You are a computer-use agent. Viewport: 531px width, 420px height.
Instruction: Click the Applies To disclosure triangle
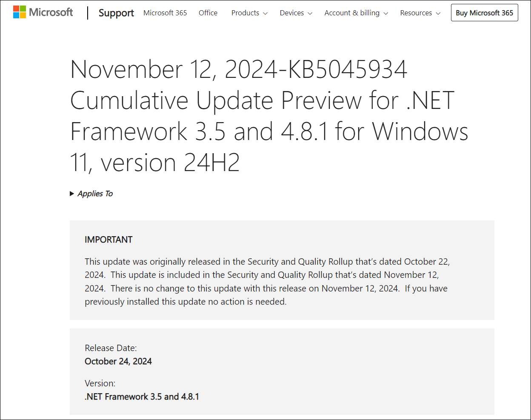pos(72,194)
